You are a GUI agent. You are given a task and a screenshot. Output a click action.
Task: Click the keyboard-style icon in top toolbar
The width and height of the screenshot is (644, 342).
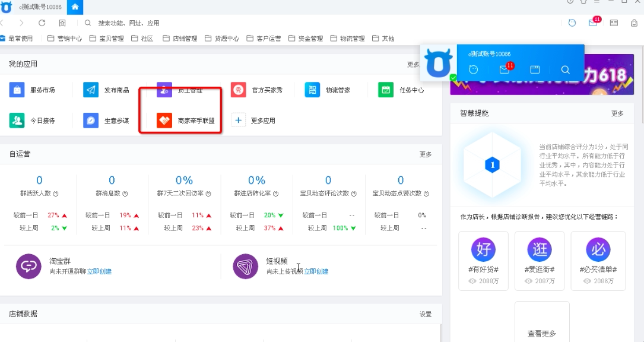pyautogui.click(x=614, y=23)
